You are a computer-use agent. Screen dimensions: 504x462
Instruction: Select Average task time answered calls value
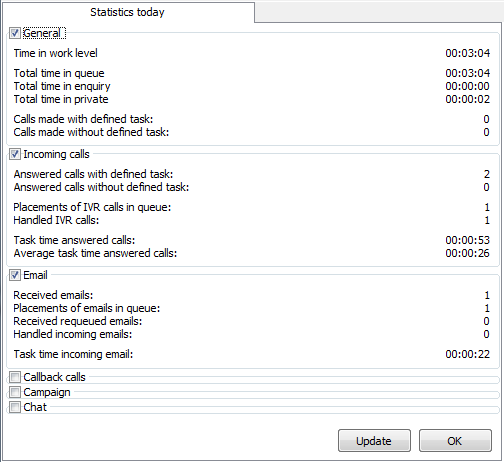[468, 253]
